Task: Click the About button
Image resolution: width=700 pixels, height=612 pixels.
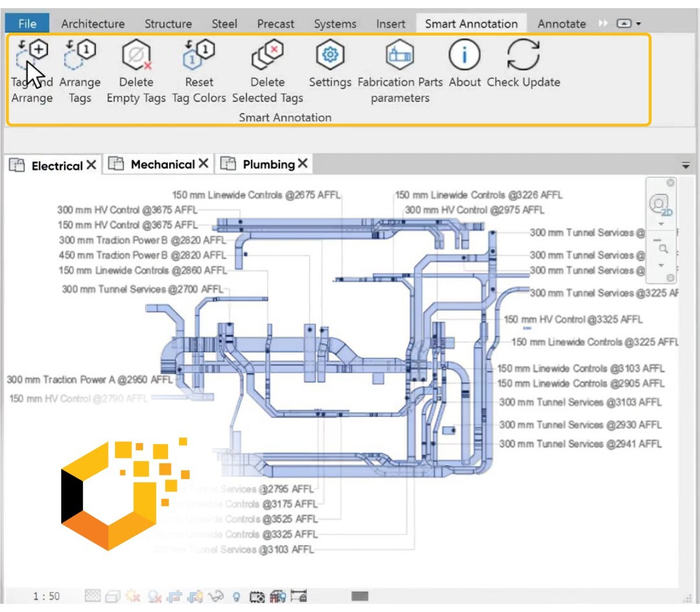Action: 464,55
